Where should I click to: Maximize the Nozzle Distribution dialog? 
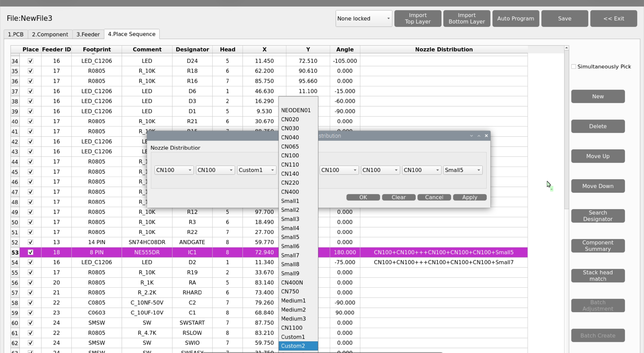point(479,136)
